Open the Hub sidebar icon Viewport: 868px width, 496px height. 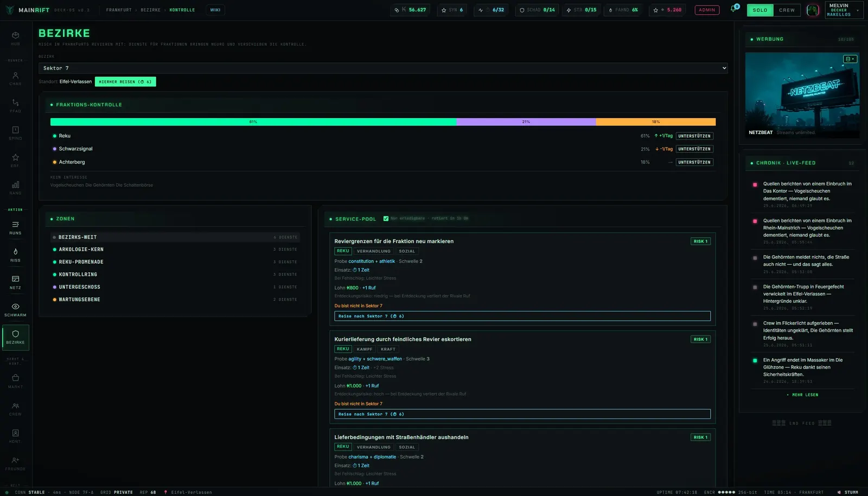[x=15, y=38]
